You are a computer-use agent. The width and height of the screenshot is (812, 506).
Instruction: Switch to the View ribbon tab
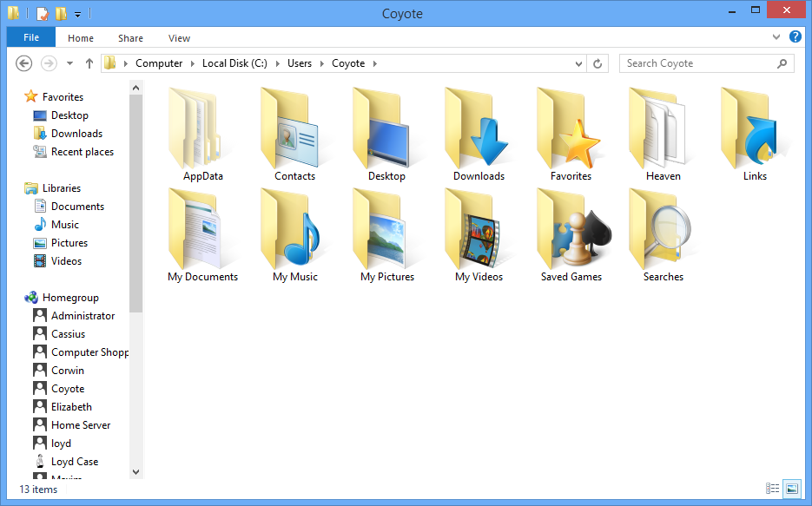pos(179,38)
